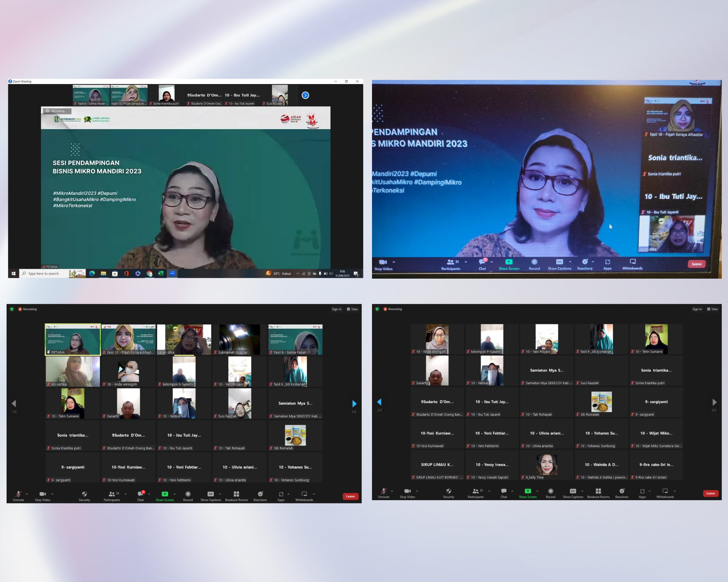
Task: Toggle Stop Video in top-right Zoom toolbar
Action: [x=383, y=262]
